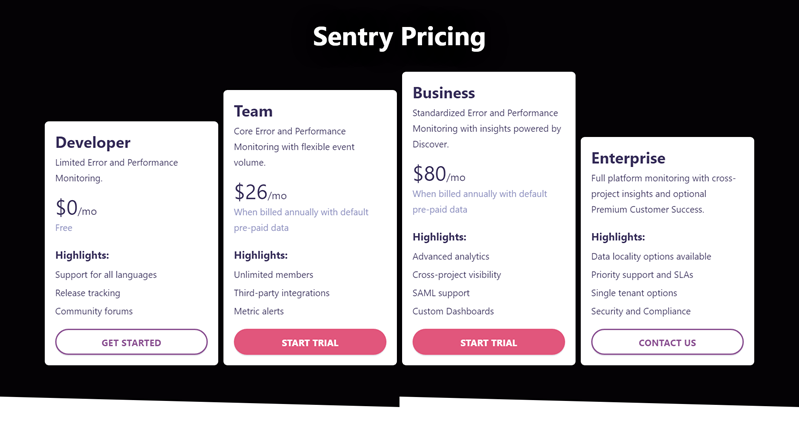
Task: Click the GET STARTED button
Action: pyautogui.click(x=131, y=342)
